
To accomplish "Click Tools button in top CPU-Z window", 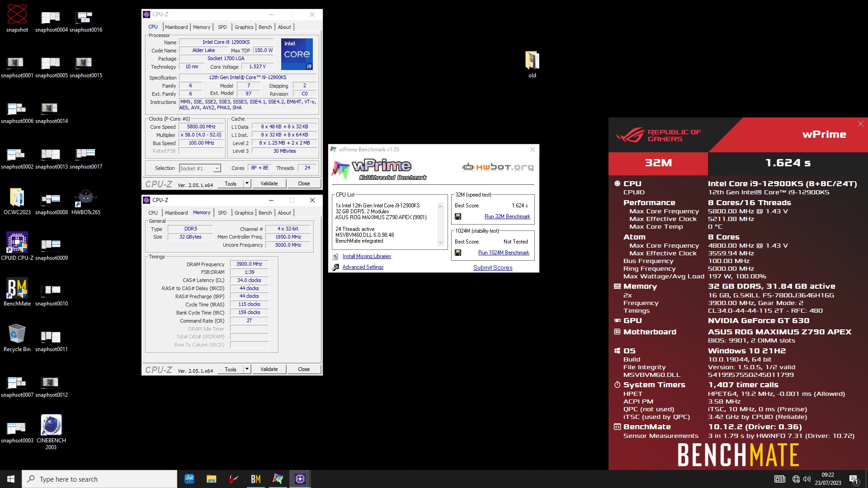I will pos(231,183).
